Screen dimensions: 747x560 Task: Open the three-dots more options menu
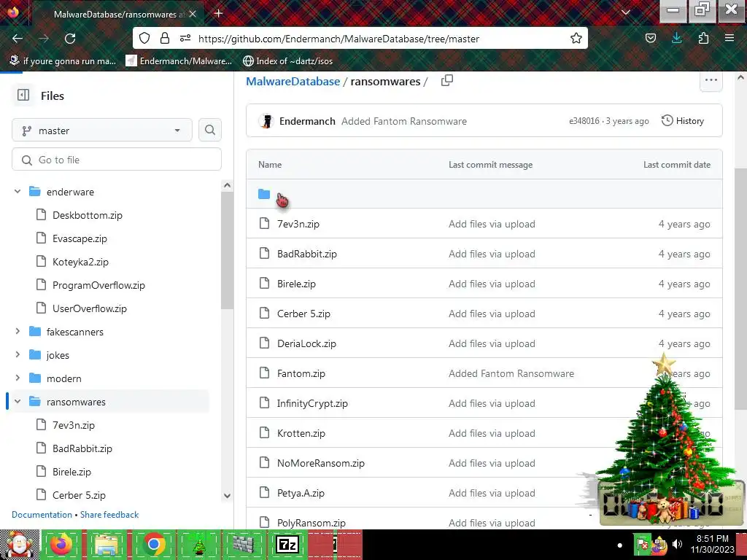pos(711,80)
